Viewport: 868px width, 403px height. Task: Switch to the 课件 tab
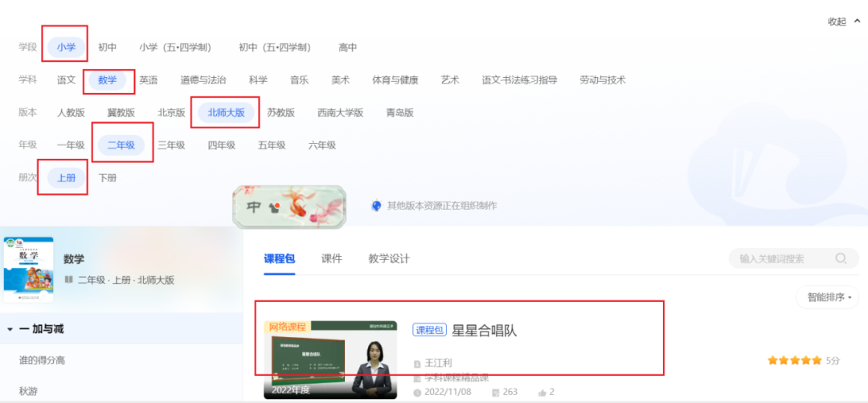pos(331,258)
